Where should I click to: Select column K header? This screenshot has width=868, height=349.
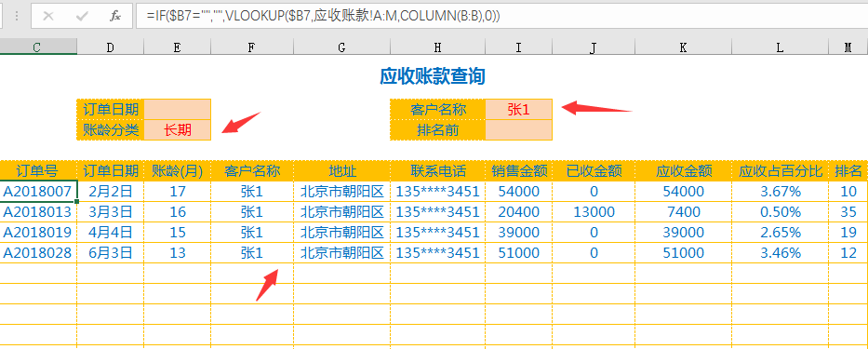point(683,47)
